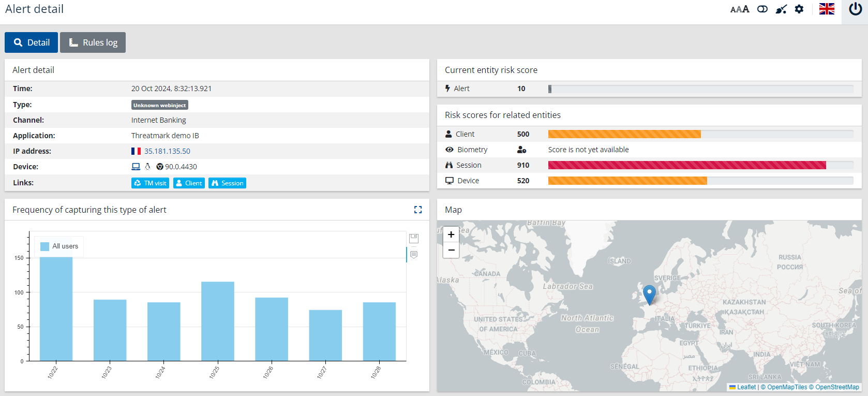This screenshot has width=868, height=396.
Task: Open settings gear icon
Action: point(799,9)
